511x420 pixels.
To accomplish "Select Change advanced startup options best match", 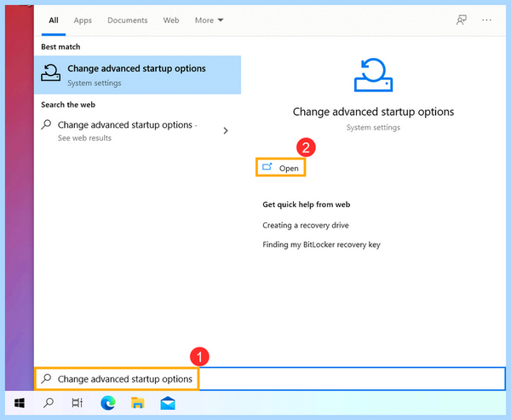I will pos(137,75).
